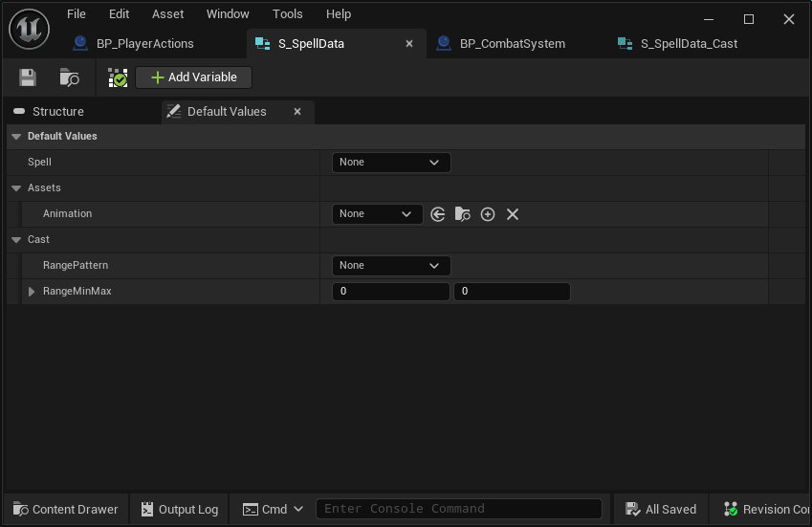Image resolution: width=812 pixels, height=527 pixels.
Task: Open the Asset menu
Action: [167, 14]
